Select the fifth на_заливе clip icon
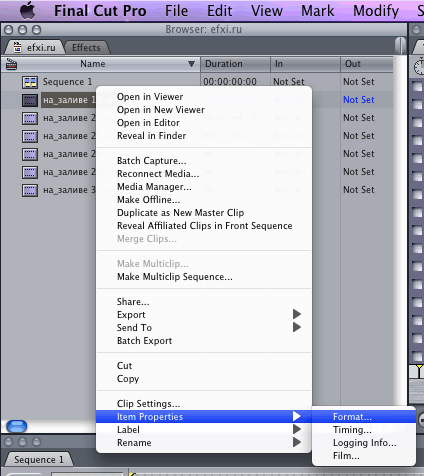Image resolution: width=424 pixels, height=476 pixels. 30,172
